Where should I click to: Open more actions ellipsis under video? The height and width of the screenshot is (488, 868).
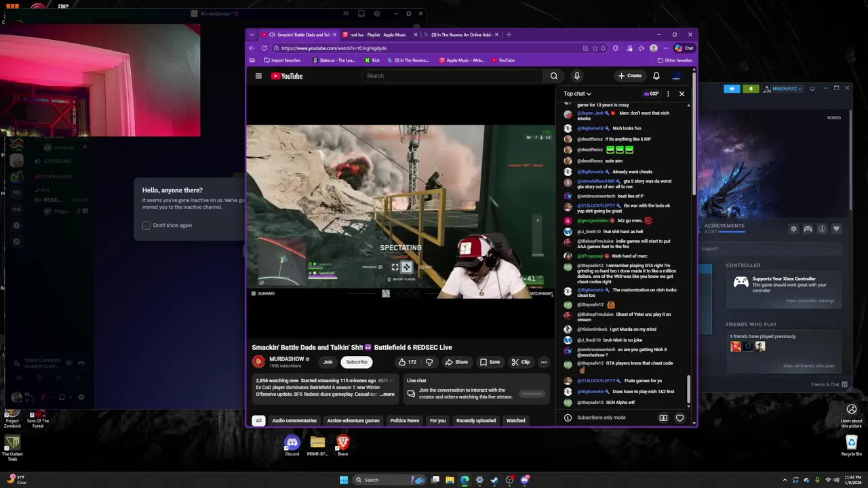(543, 362)
